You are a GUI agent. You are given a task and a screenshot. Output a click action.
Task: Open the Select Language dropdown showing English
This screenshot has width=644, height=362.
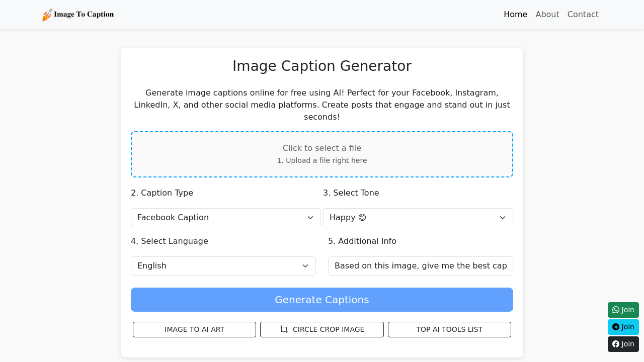pos(223,265)
